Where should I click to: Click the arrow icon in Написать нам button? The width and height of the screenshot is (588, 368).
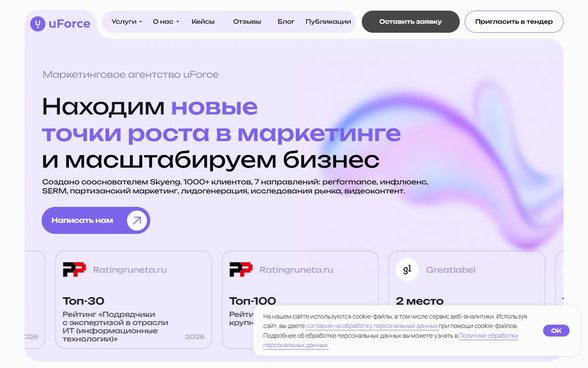(x=137, y=220)
